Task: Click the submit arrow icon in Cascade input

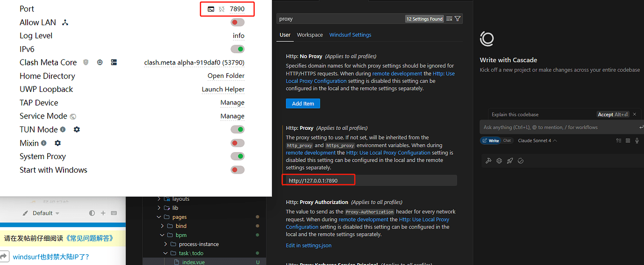Action: (x=641, y=127)
